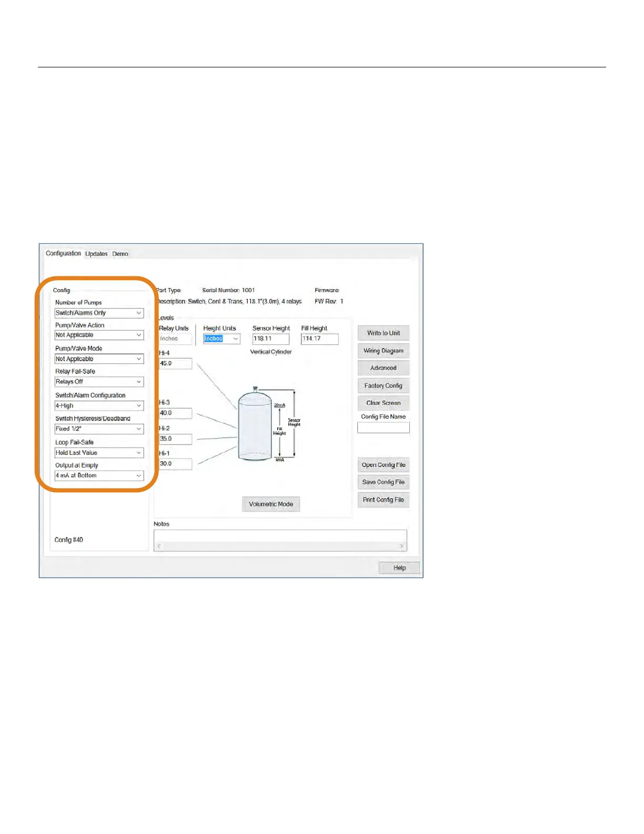Click the 'Config #40' label
The height and width of the screenshot is (834, 644).
69,540
